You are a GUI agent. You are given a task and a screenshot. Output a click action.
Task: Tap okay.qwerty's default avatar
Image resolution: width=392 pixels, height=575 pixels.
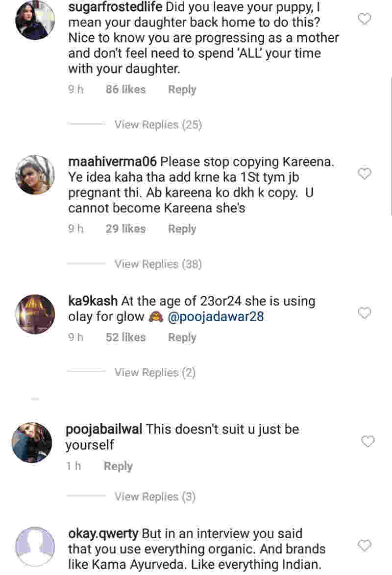pyautogui.click(x=34, y=547)
